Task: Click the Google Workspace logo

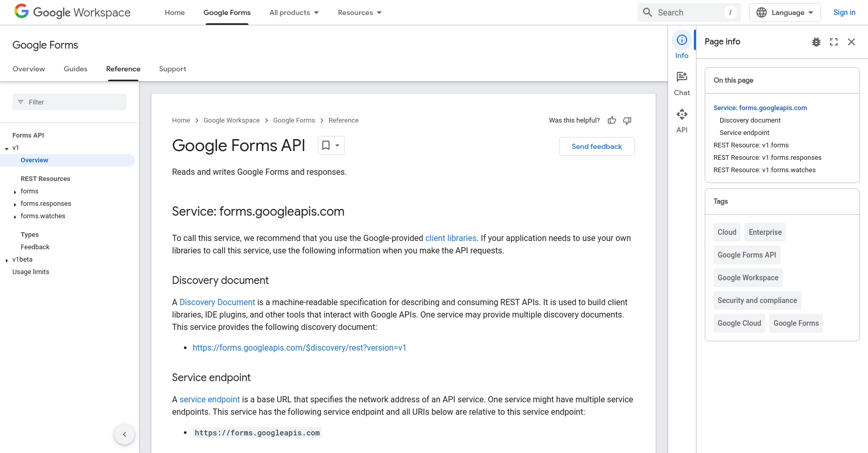Action: point(72,11)
